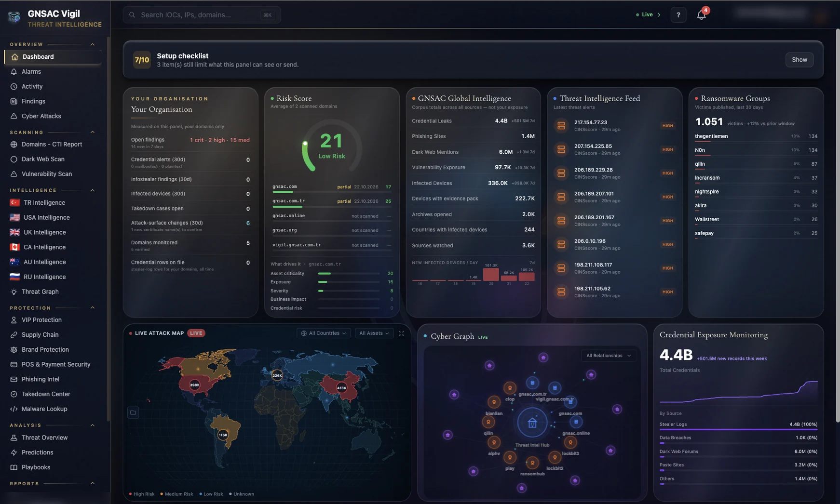This screenshot has width=840, height=504.
Task: Open Malware Lookup in sidebar
Action: pyautogui.click(x=52, y=409)
